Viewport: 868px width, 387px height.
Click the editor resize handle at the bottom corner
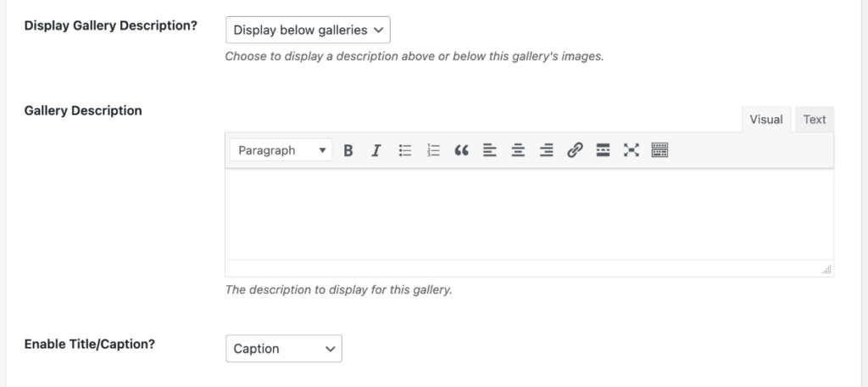tap(827, 270)
